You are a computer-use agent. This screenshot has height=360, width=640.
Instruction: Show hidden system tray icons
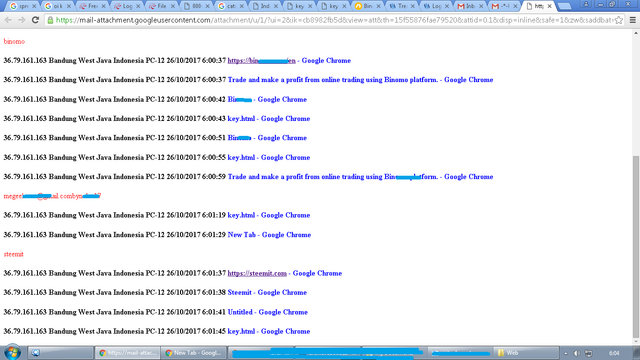click(566, 353)
